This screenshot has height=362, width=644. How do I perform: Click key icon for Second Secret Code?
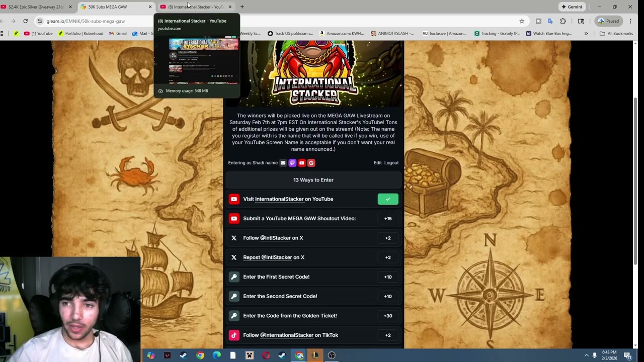234,296
